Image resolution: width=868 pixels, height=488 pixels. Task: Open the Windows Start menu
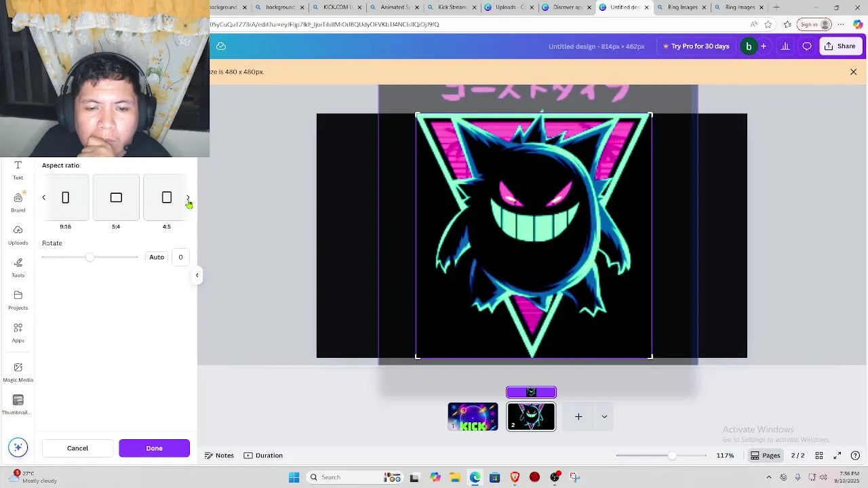click(294, 477)
